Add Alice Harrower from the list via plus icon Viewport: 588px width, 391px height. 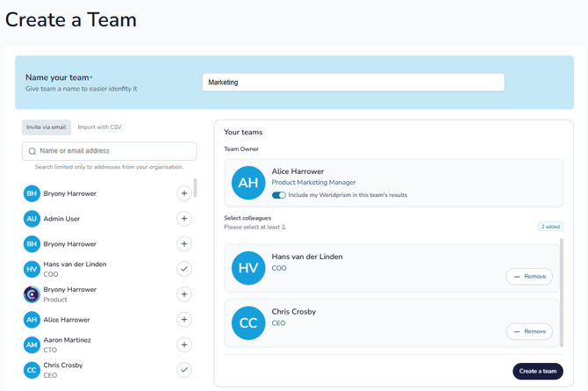point(184,320)
